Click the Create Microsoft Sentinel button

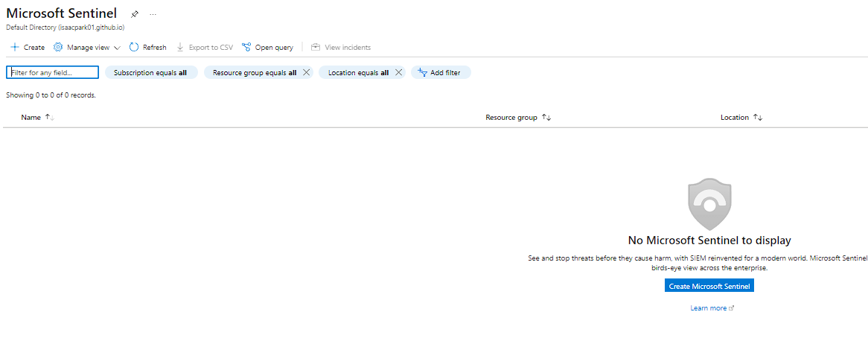click(709, 286)
